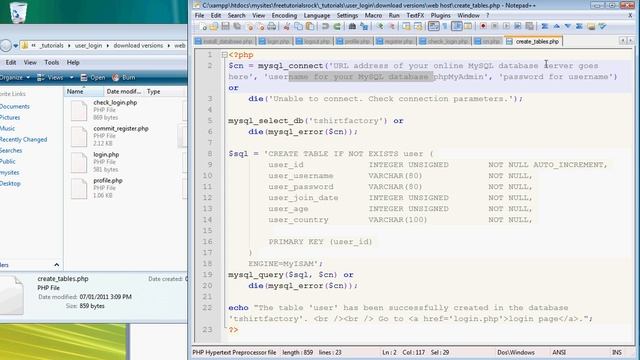640x360 pixels.
Task: Switch to the check_login.php tab
Action: 444,41
